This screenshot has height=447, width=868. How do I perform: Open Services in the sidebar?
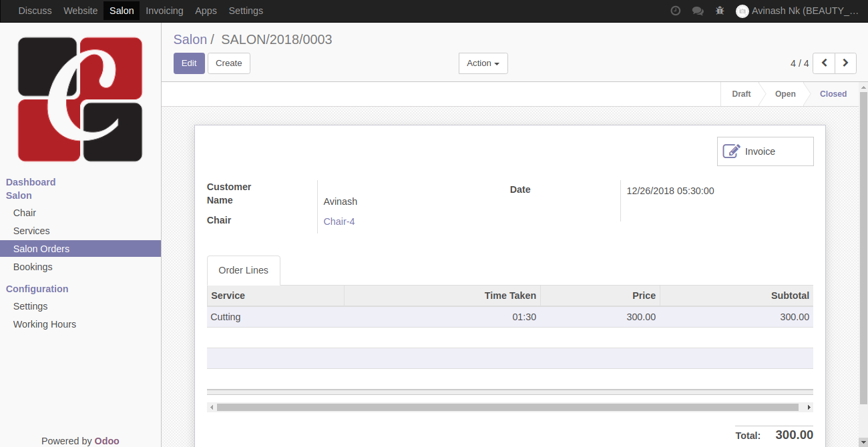click(80, 231)
